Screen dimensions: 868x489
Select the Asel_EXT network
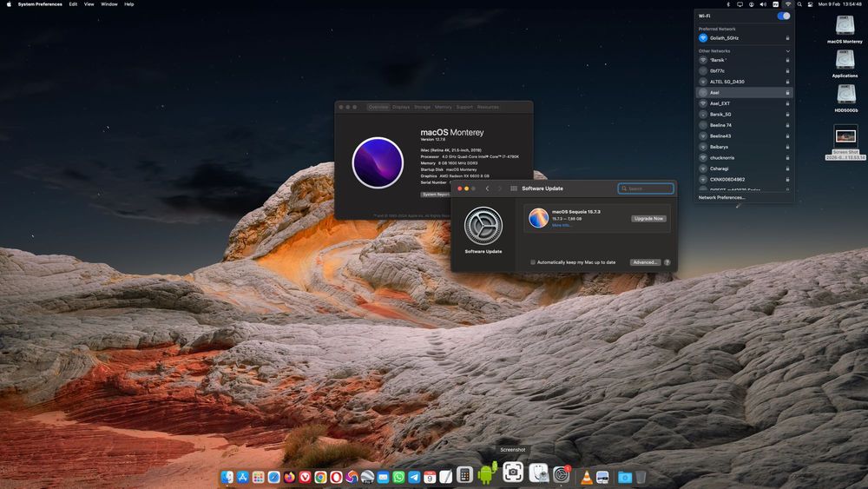point(744,103)
